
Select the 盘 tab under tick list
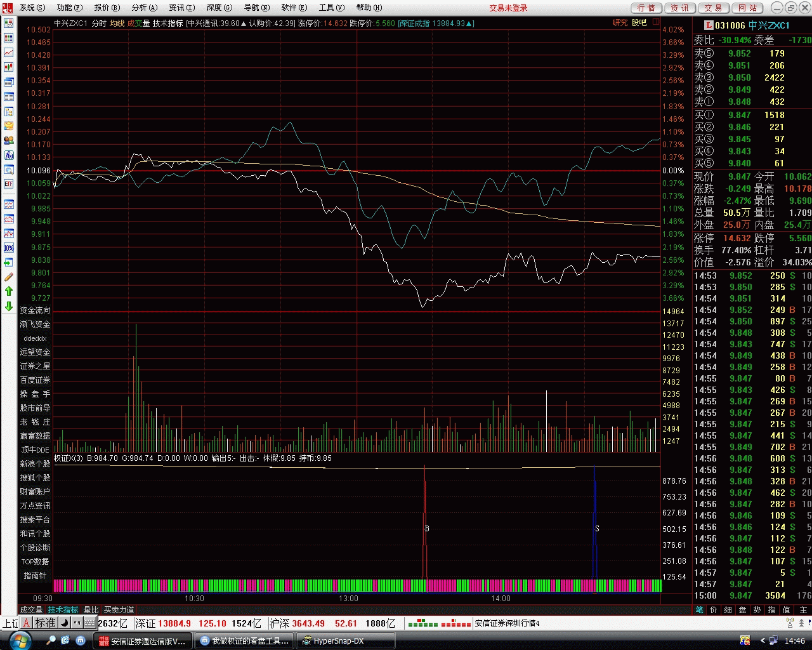click(742, 610)
